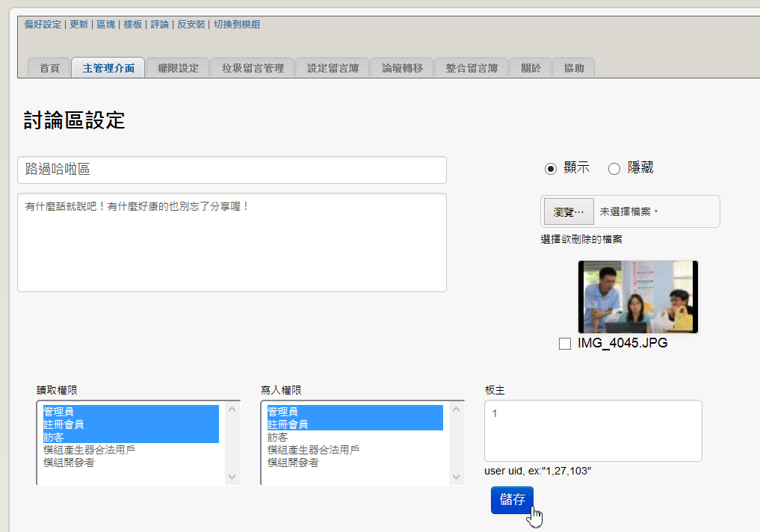Screen dimensions: 760x532
Task: Open the 首頁 tab
Action: pyautogui.click(x=49, y=68)
